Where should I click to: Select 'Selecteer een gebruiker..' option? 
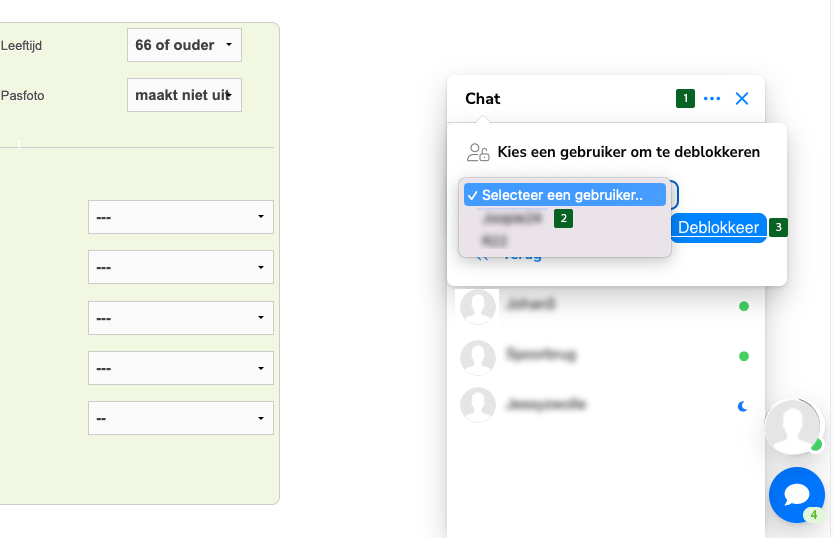[564, 195]
